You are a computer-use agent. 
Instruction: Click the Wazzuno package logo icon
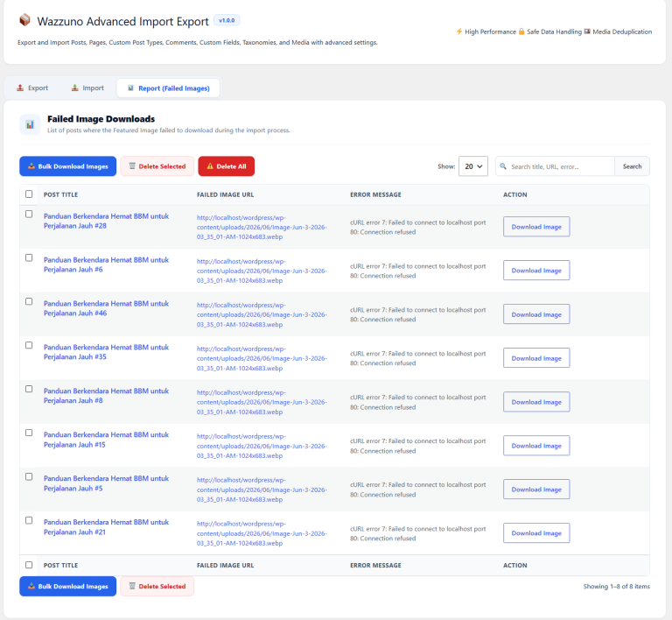pos(24,20)
